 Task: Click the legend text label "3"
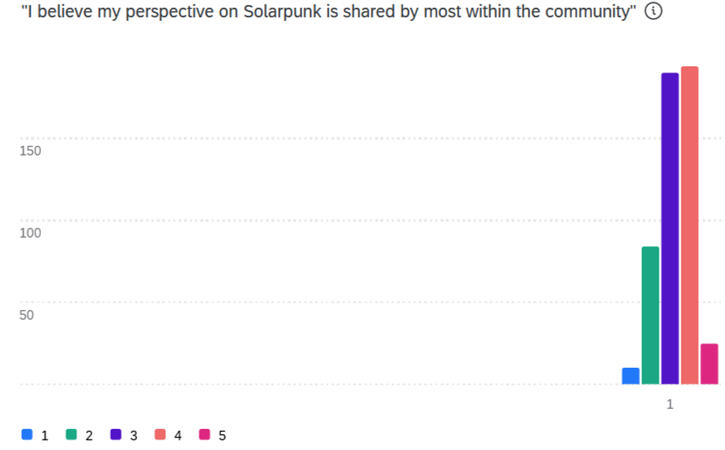133,436
